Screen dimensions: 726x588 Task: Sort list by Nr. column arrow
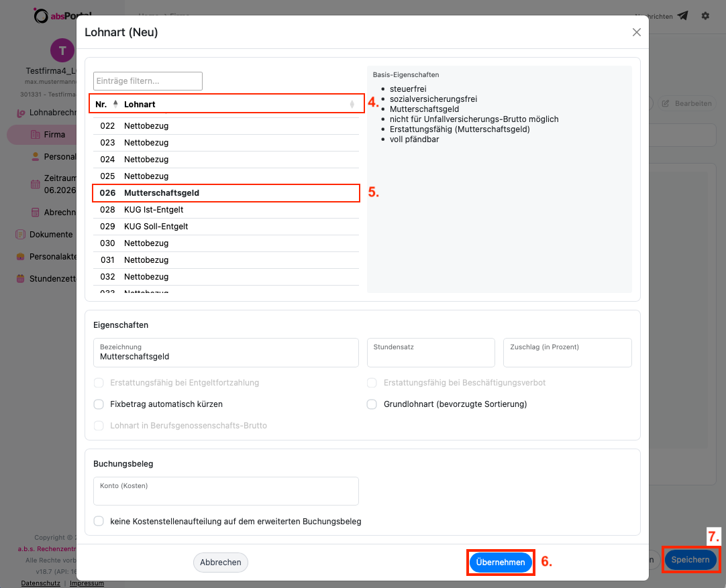tap(115, 104)
